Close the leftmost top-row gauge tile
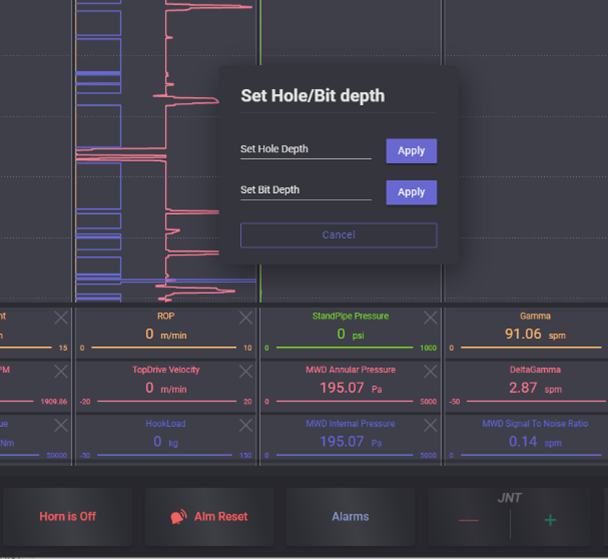This screenshot has height=559, width=608. pyautogui.click(x=61, y=318)
